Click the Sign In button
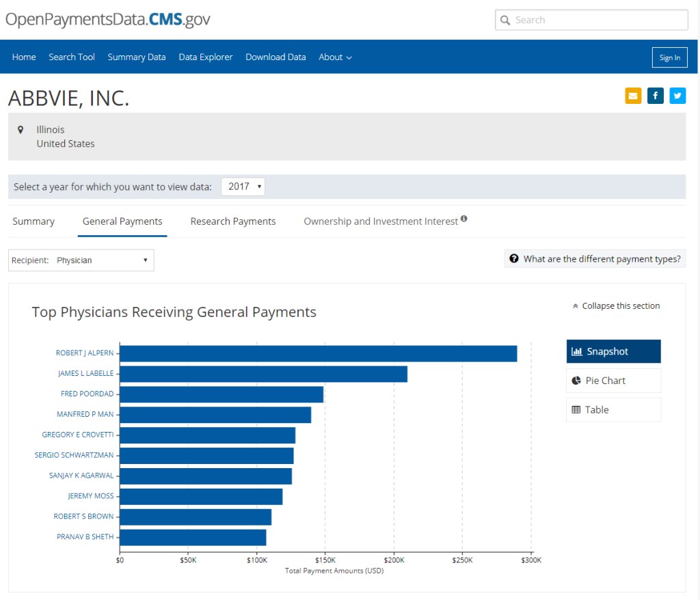 669,57
